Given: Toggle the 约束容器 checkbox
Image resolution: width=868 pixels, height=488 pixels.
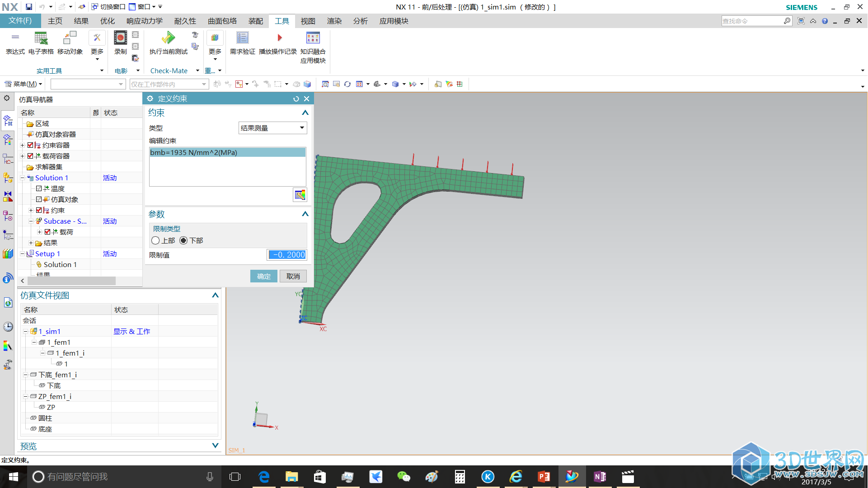Looking at the screenshot, I should [x=30, y=145].
